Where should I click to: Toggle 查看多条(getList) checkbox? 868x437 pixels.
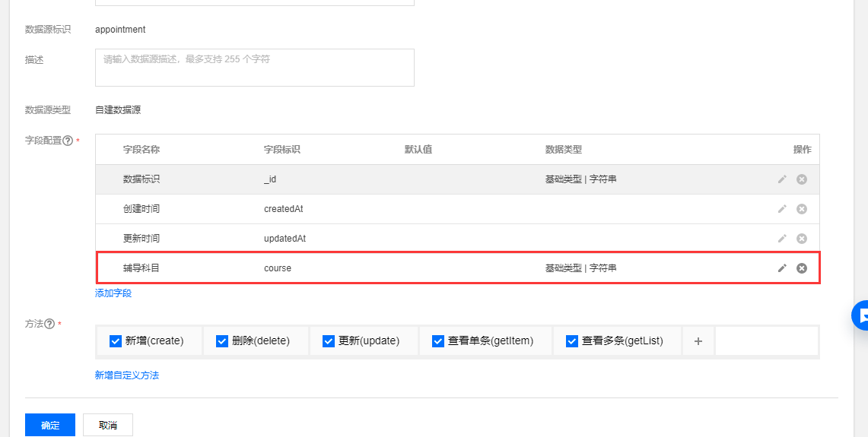[572, 340]
